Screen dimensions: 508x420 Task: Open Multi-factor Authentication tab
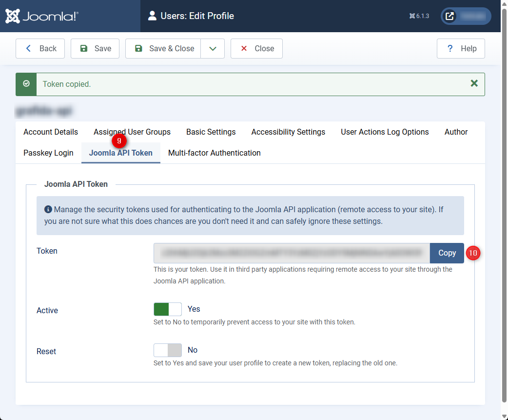214,153
